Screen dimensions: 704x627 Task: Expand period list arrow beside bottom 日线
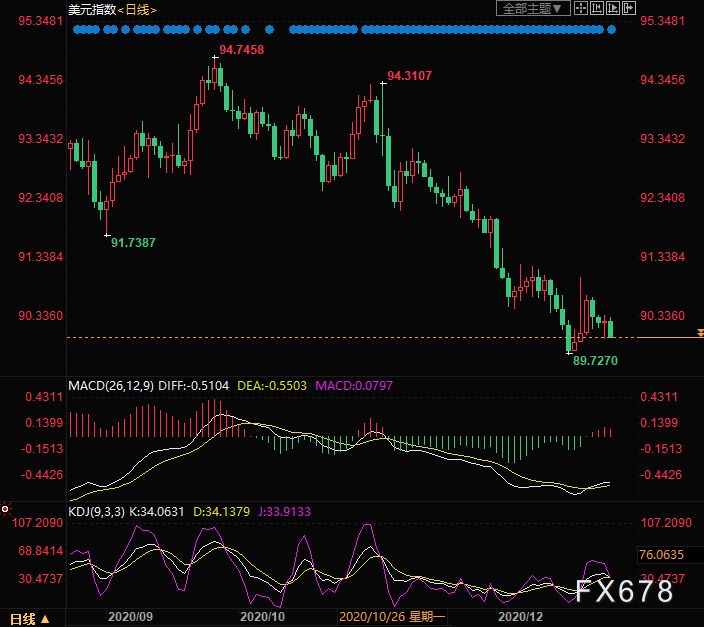coord(45,618)
